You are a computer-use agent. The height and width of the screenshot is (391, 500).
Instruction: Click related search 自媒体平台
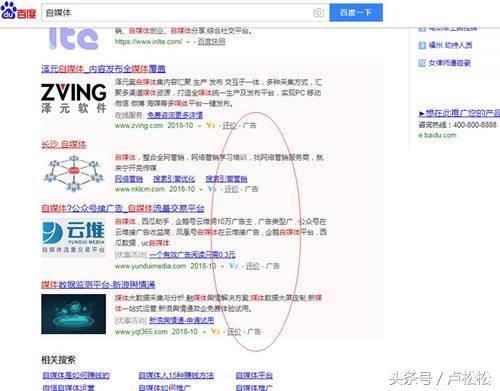(x=254, y=376)
